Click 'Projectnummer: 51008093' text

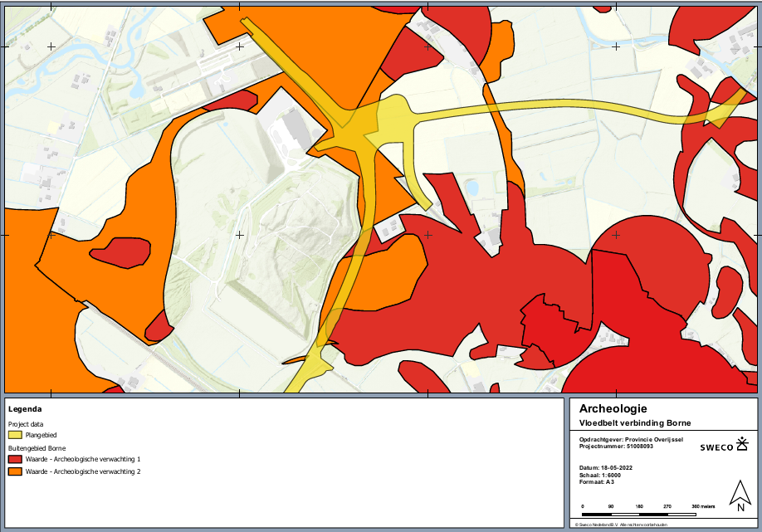(x=616, y=446)
